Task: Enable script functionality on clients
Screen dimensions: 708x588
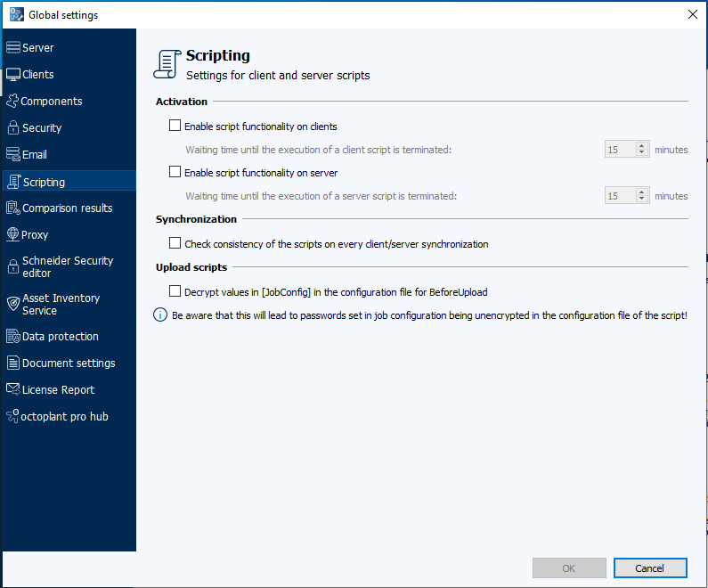Action: [175, 126]
